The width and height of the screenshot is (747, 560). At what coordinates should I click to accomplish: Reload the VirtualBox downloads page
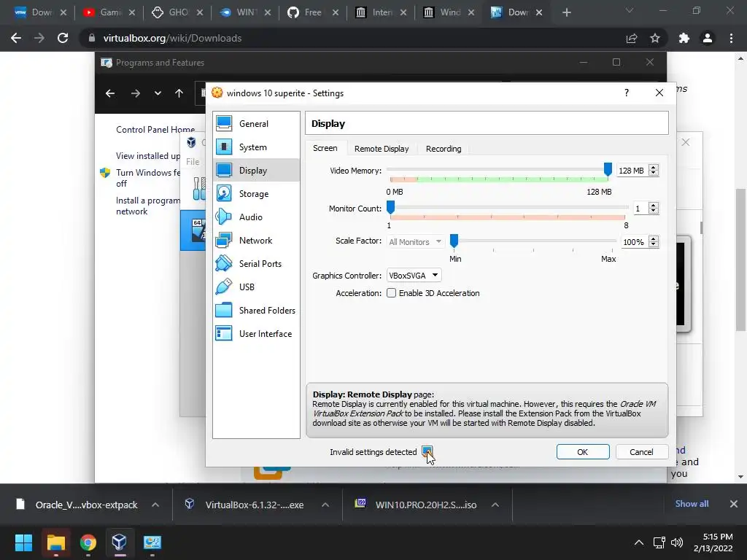(63, 38)
